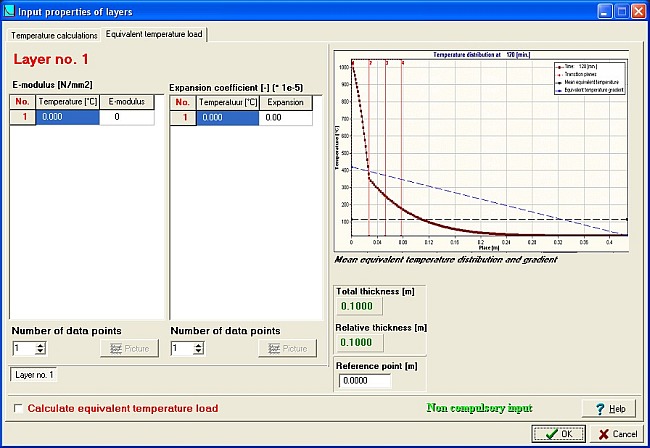Close the Input properties window
650x448 pixels.
point(638,11)
